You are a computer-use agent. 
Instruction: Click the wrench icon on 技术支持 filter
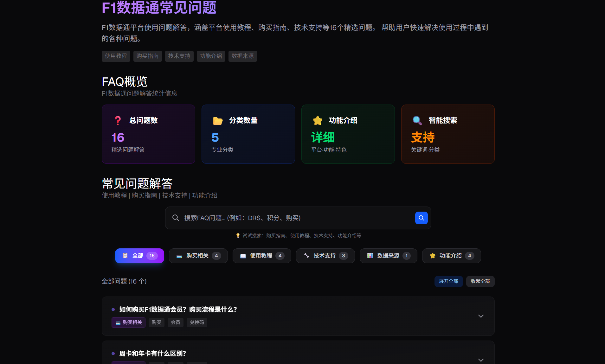coord(306,256)
